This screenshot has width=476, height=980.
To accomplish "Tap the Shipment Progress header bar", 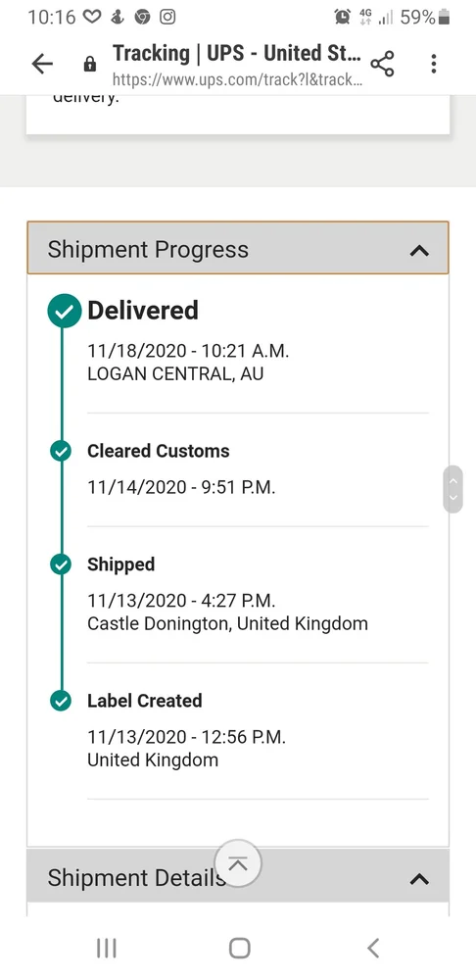I will (238, 248).
